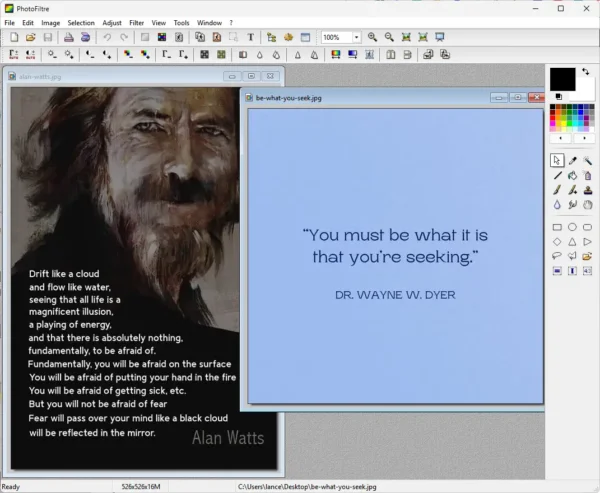600x493 pixels.
Task: Click the Zoom out magnifier
Action: [389, 37]
